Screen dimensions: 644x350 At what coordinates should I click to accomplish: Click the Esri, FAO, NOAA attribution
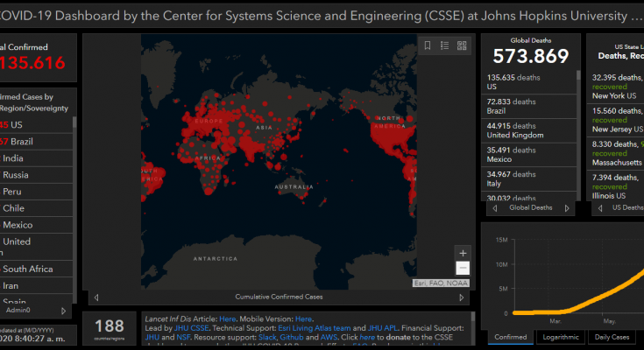tap(441, 283)
